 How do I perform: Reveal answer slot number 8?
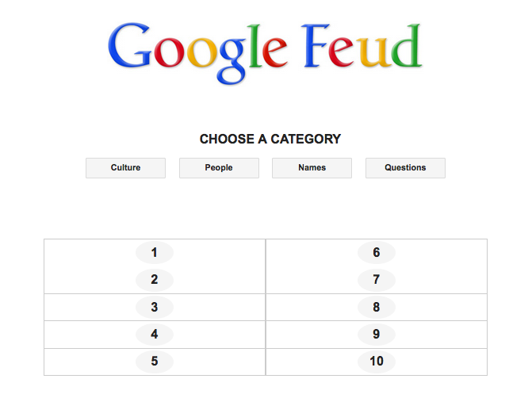coord(377,308)
